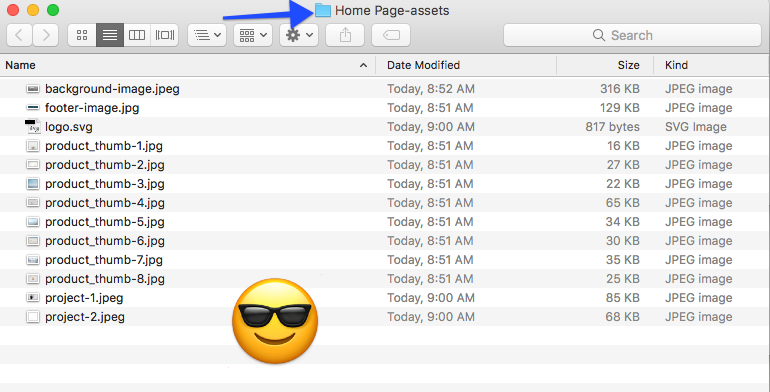
Task: Click the 65 KB size value
Action: click(x=623, y=203)
